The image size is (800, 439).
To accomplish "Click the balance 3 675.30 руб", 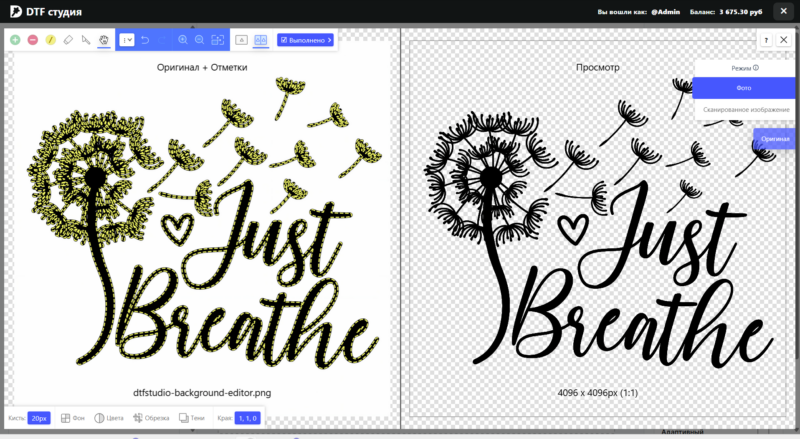I will click(x=741, y=11).
